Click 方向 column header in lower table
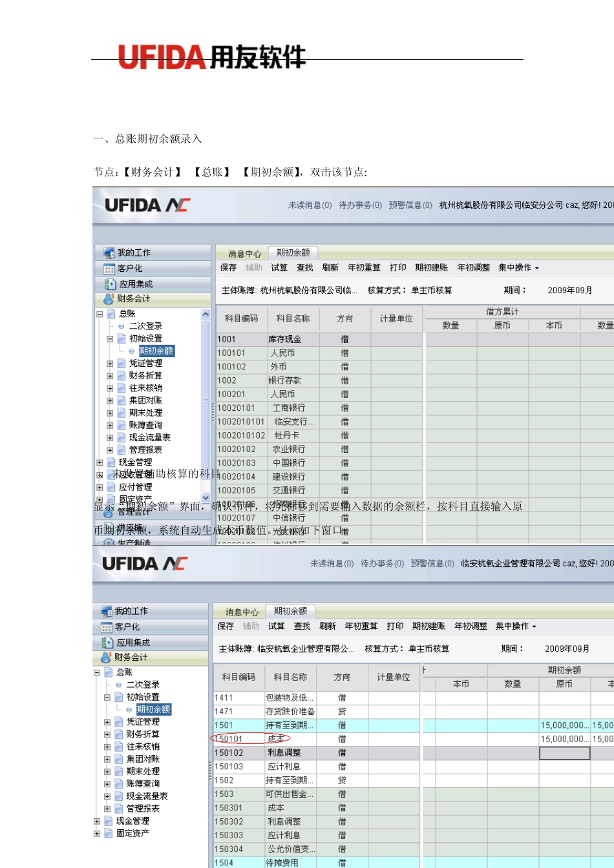This screenshot has width=614, height=868. point(342,677)
